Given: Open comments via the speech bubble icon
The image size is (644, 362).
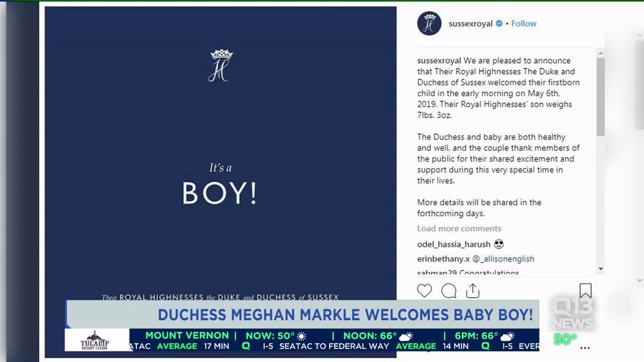Looking at the screenshot, I should (449, 291).
